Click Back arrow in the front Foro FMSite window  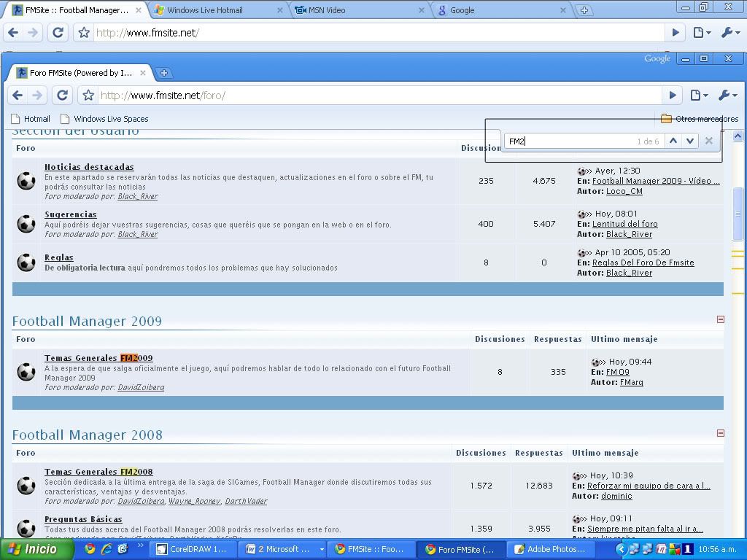click(18, 96)
